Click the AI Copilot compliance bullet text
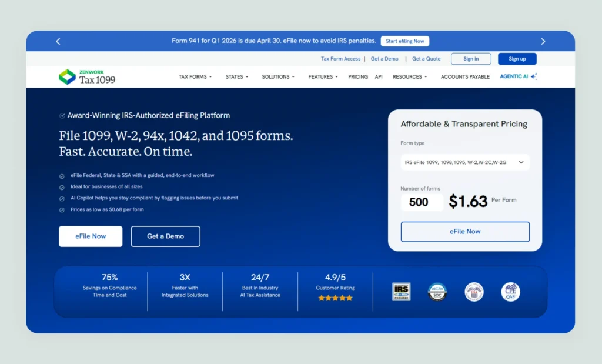Screen dimensions: 602x364 (155, 198)
